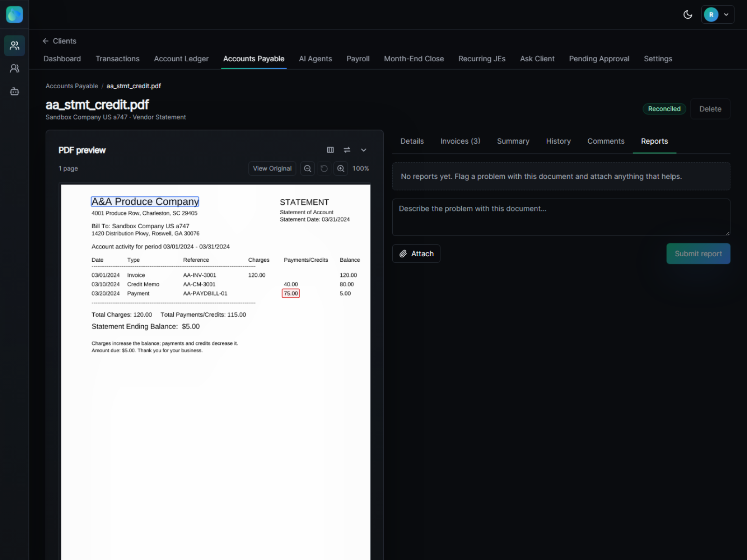Zoom in the PDF preview
The height and width of the screenshot is (560, 747).
tap(341, 168)
